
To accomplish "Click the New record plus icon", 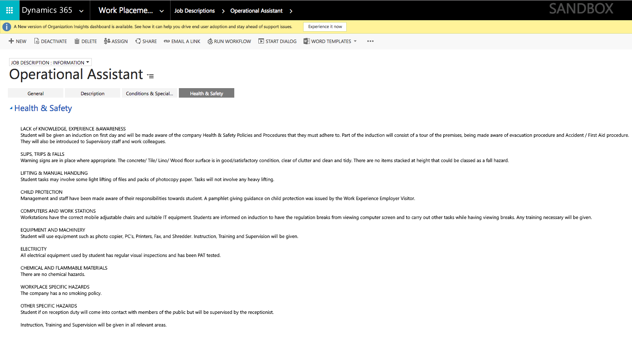I will (x=11, y=41).
